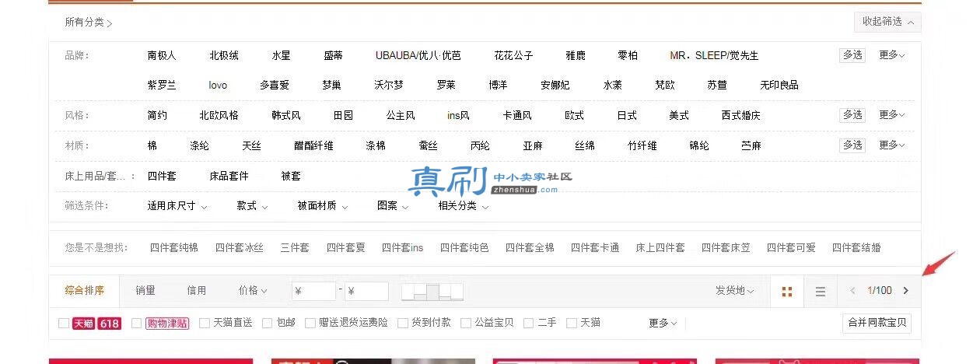This screenshot has height=364, width=980.
Task: Open 所有分类 breadcrumb
Action: pos(89,23)
